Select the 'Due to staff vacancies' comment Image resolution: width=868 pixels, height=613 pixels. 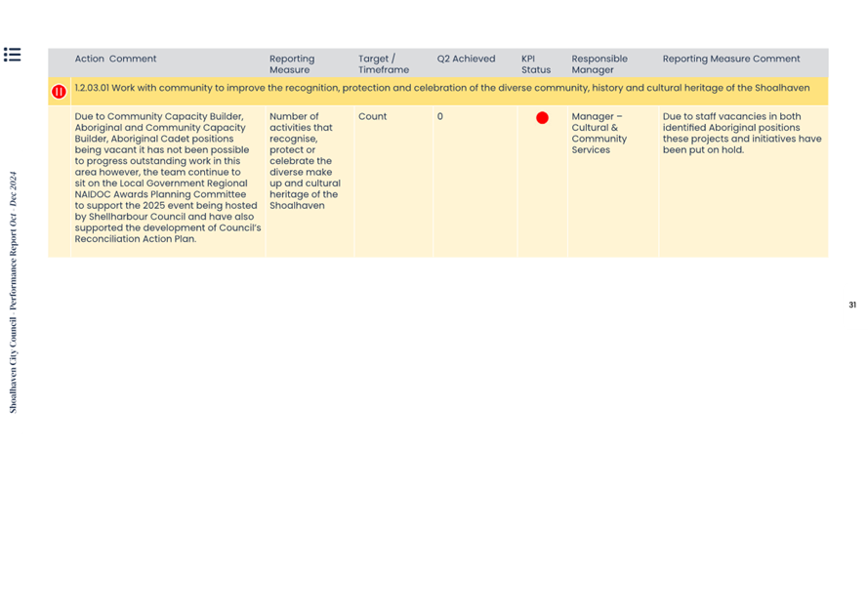pyautogui.click(x=741, y=133)
